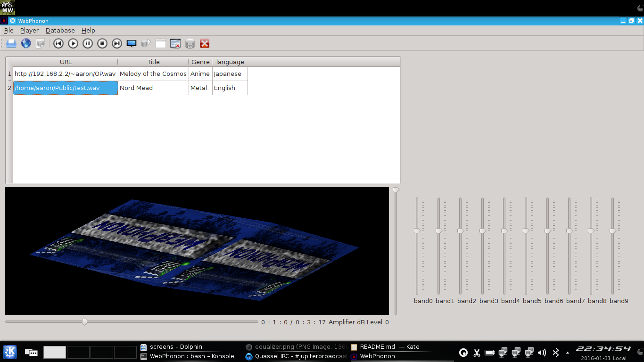Sort by the URL column header
This screenshot has width=644, height=362.
tap(66, 62)
